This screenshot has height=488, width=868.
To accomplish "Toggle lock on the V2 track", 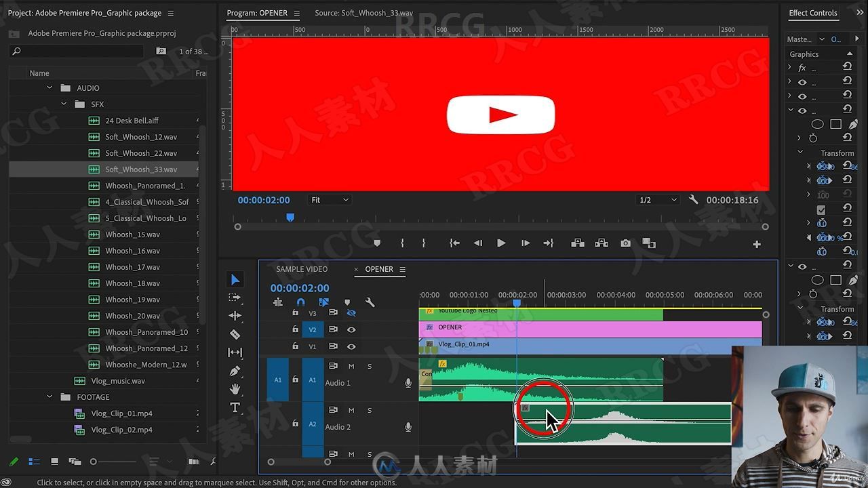I will coord(295,329).
